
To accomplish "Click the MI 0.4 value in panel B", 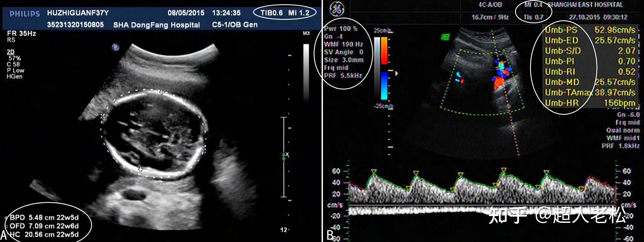I will pyautogui.click(x=533, y=5).
